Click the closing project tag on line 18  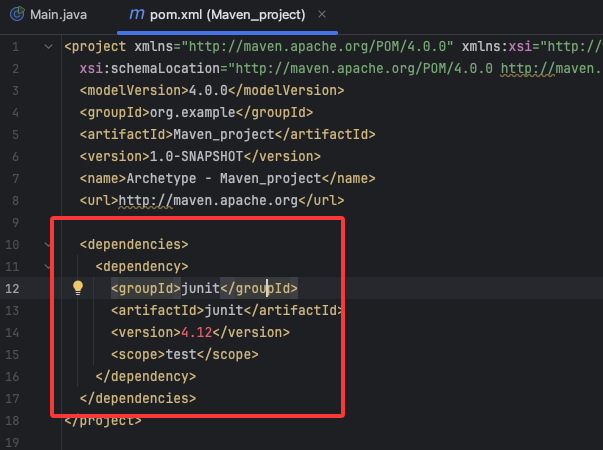(x=102, y=420)
